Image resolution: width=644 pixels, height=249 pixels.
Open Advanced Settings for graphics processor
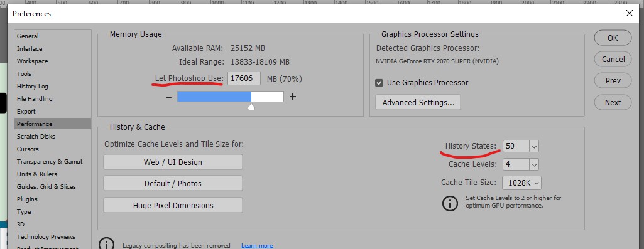(418, 103)
